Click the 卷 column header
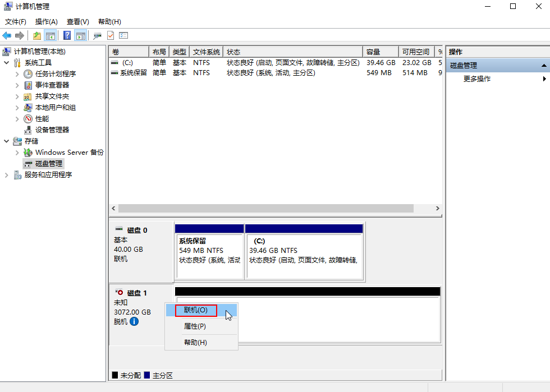 point(129,52)
